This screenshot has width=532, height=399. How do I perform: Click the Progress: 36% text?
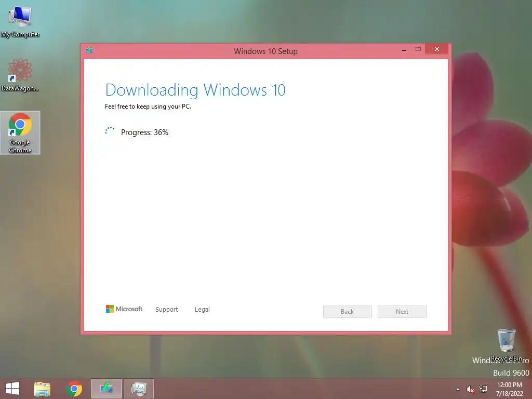(144, 132)
